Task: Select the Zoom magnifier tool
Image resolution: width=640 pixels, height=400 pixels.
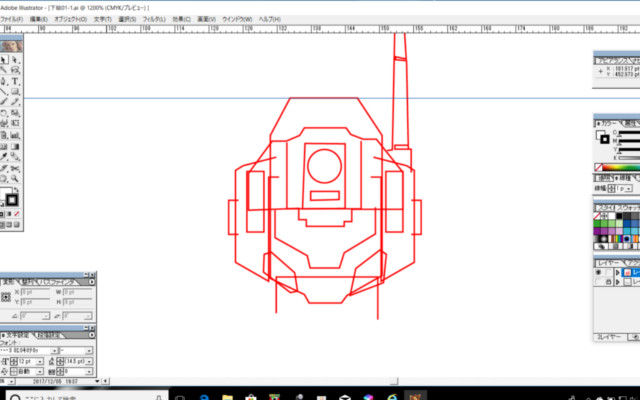Action: coord(15,179)
